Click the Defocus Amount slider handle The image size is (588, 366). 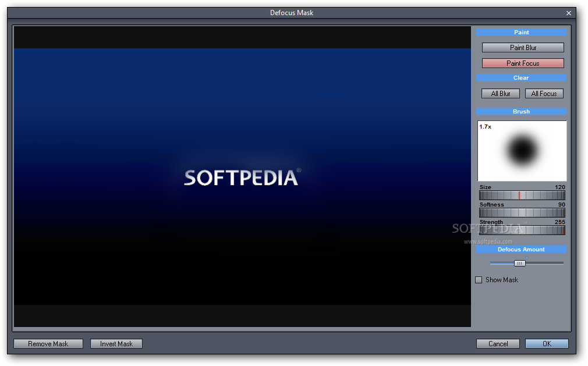click(519, 264)
